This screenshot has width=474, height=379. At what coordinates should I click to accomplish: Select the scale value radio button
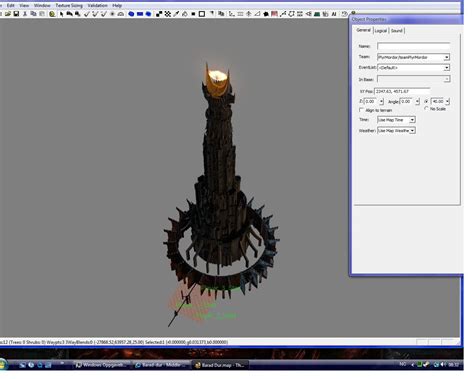pos(426,101)
